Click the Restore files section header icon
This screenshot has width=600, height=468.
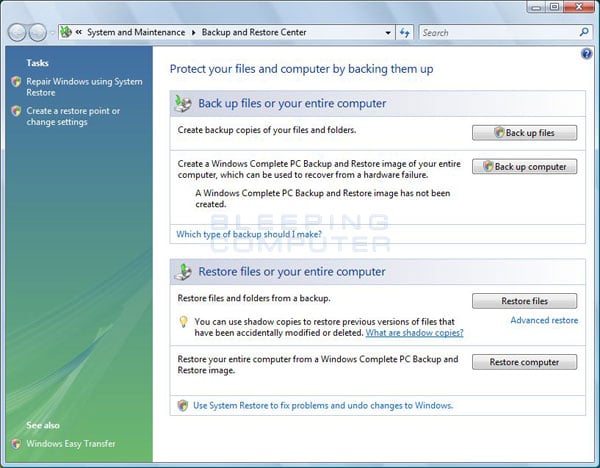click(183, 272)
